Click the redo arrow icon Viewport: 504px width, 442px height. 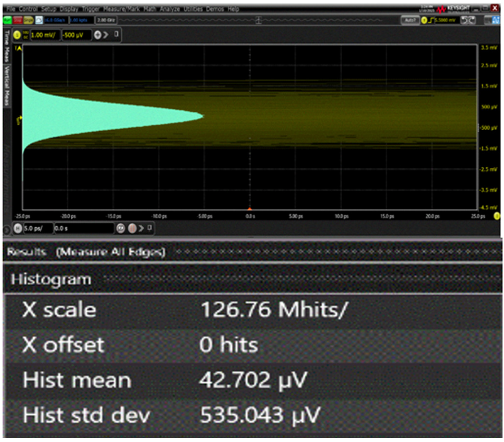472,20
